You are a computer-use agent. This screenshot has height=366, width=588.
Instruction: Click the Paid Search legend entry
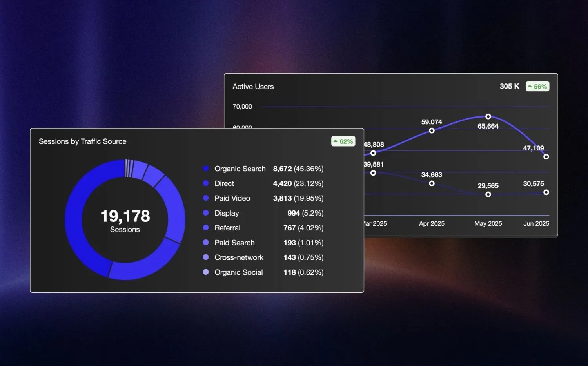[234, 243]
